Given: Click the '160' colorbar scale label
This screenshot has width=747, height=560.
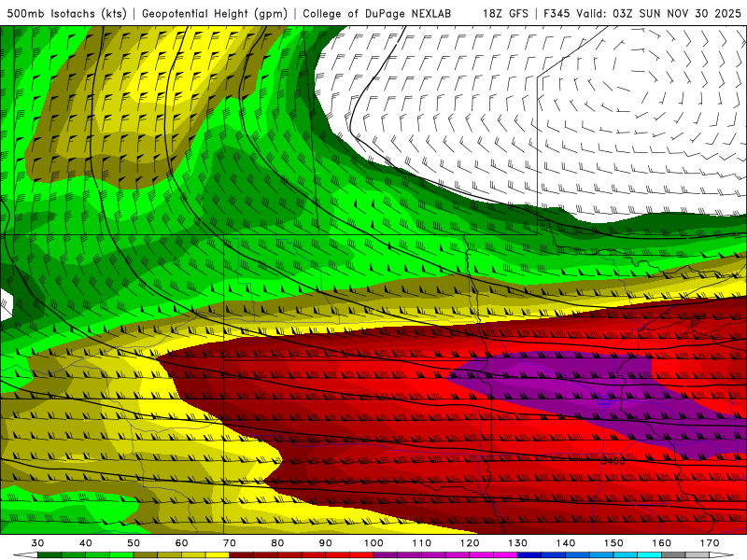Looking at the screenshot, I should pyautogui.click(x=662, y=543).
